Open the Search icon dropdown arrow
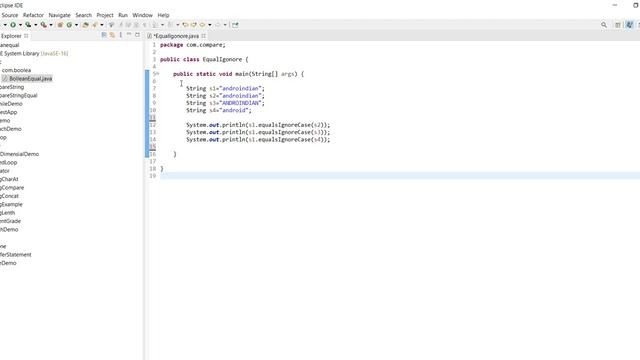This screenshot has width=640, height=360. coord(102,25)
